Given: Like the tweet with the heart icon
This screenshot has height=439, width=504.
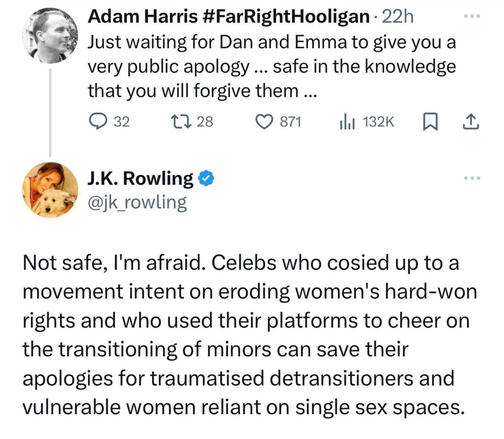Looking at the screenshot, I should (264, 122).
